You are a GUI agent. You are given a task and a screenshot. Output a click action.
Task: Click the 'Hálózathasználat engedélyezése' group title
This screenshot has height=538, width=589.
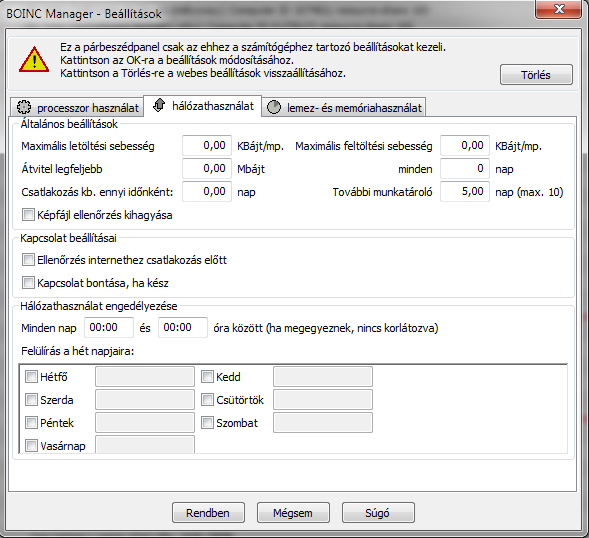coord(99,306)
